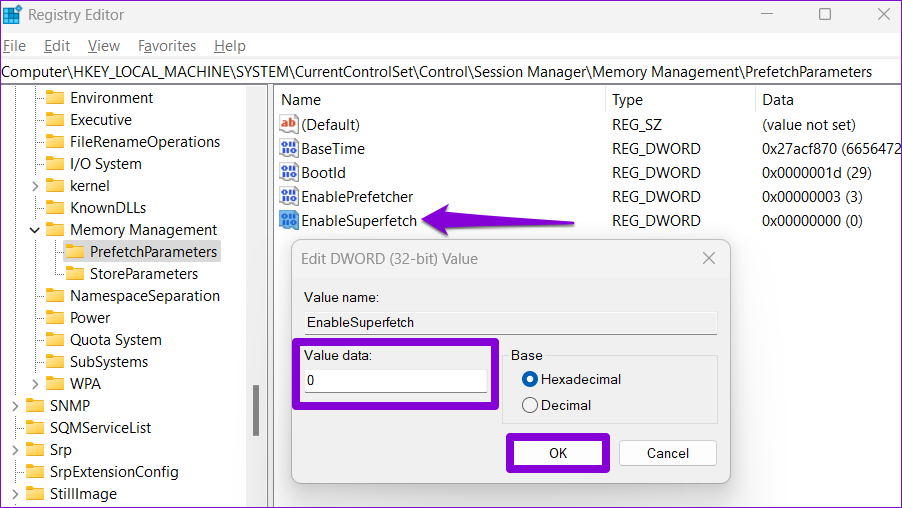Cancel the Edit DWORD dialog
The width and height of the screenshot is (902, 508).
pyautogui.click(x=668, y=453)
